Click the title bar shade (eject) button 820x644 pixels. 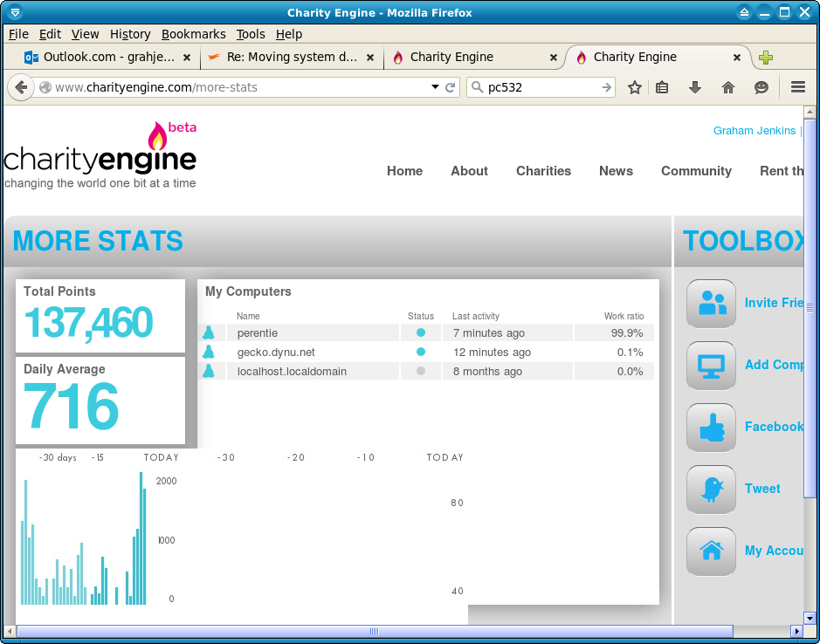pyautogui.click(x=745, y=12)
